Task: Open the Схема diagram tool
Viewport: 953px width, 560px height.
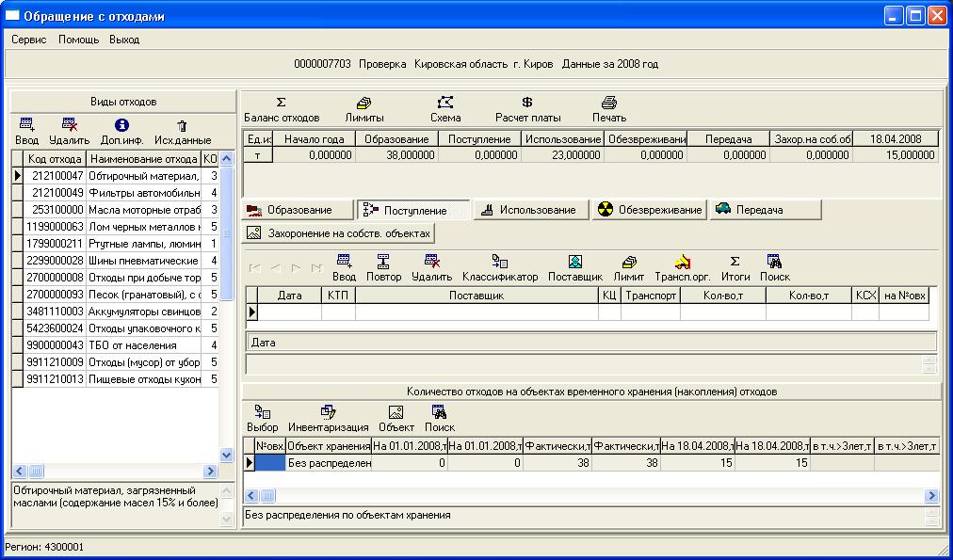Action: click(445, 109)
